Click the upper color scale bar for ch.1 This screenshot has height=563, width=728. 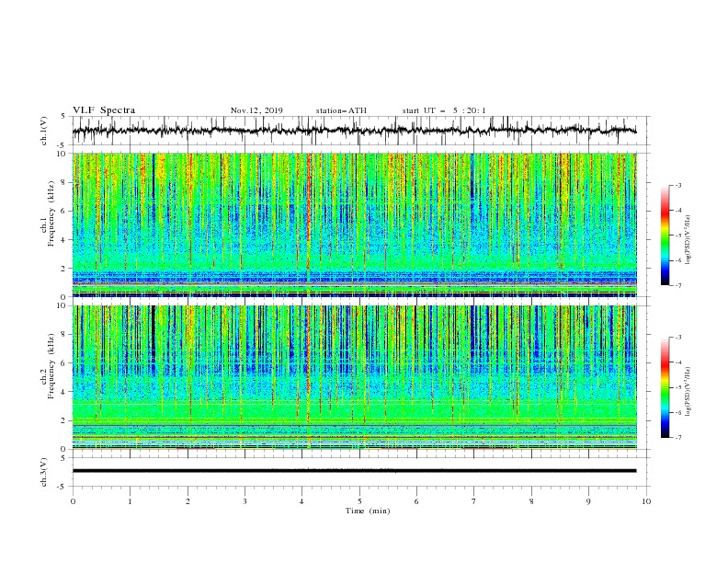665,235
